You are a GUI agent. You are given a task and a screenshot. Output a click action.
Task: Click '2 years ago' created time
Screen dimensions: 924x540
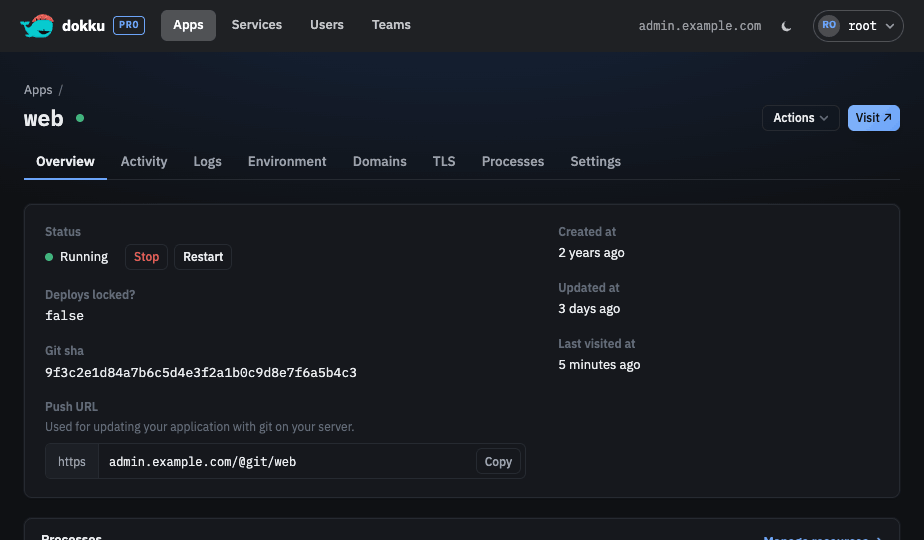click(591, 253)
